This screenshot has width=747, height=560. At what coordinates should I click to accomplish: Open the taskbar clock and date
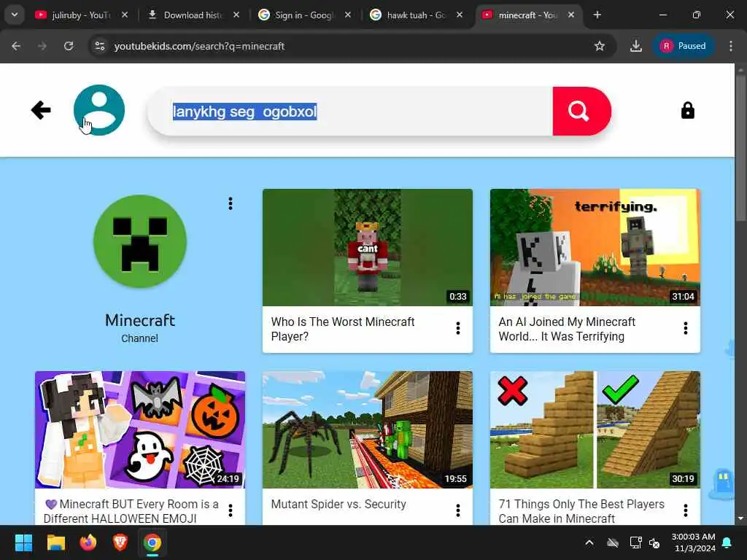693,542
